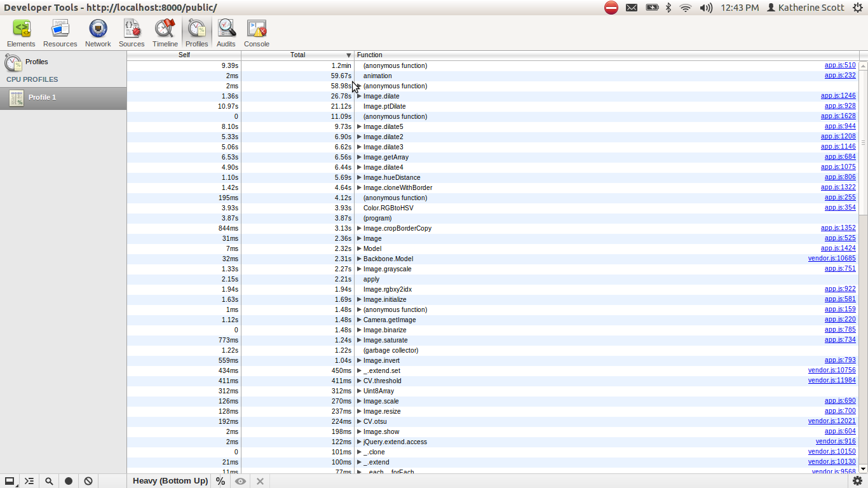Open the Elements panel
Image resolution: width=868 pixels, height=488 pixels.
pyautogui.click(x=21, y=32)
